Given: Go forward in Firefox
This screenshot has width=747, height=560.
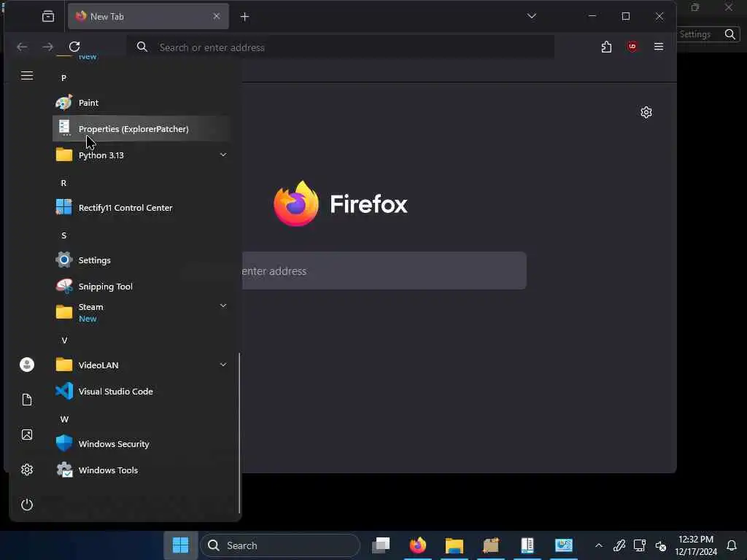Looking at the screenshot, I should pyautogui.click(x=47, y=47).
